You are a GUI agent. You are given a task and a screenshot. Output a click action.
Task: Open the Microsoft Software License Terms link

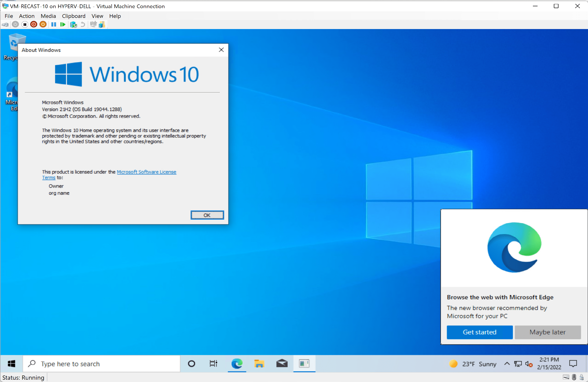pyautogui.click(x=146, y=172)
